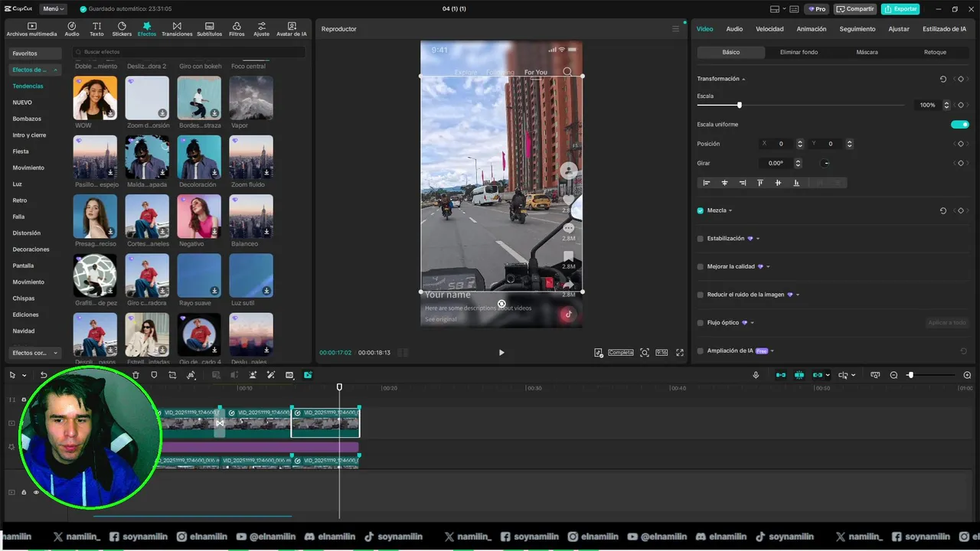
Task: Toggle the Escala uniforme switch
Action: (959, 125)
